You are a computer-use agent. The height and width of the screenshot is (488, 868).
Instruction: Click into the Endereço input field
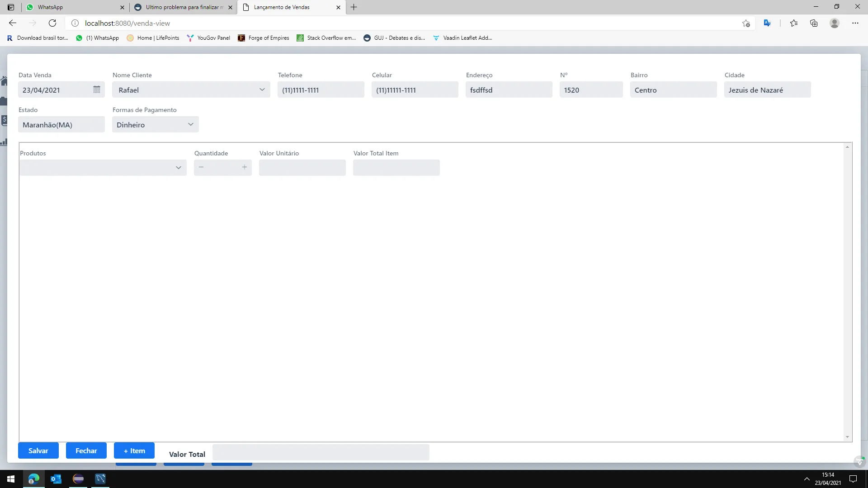509,90
